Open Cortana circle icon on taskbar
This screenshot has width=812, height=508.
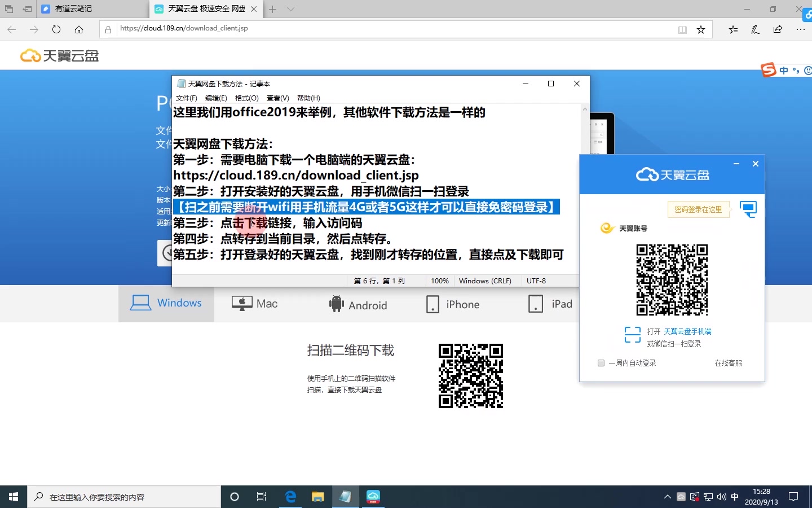coord(235,497)
